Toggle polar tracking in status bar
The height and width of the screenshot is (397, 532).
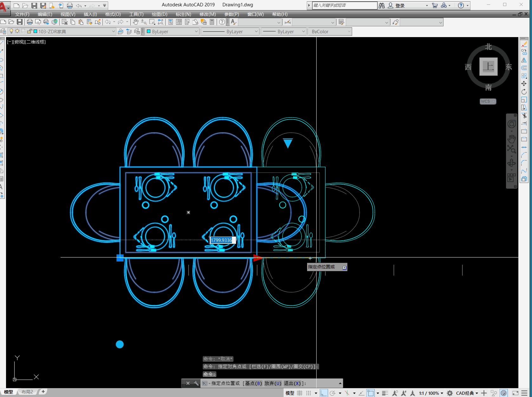coord(332,393)
